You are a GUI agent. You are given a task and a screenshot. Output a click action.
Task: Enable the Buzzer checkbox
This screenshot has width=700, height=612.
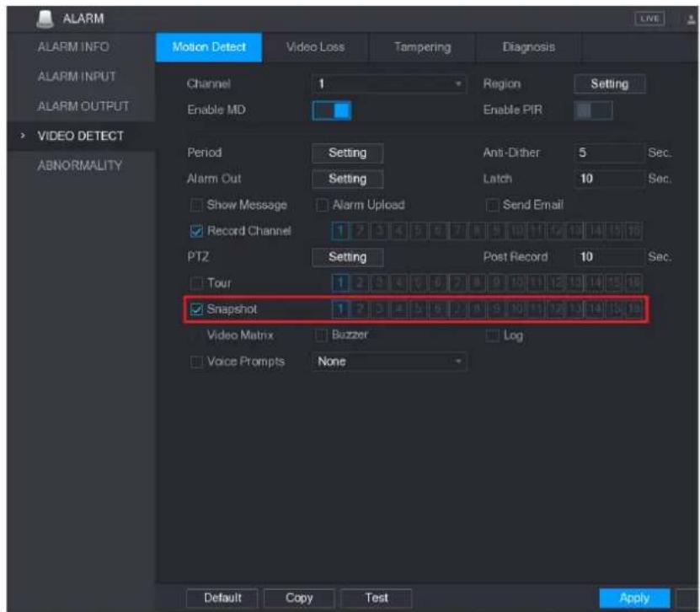tap(322, 335)
